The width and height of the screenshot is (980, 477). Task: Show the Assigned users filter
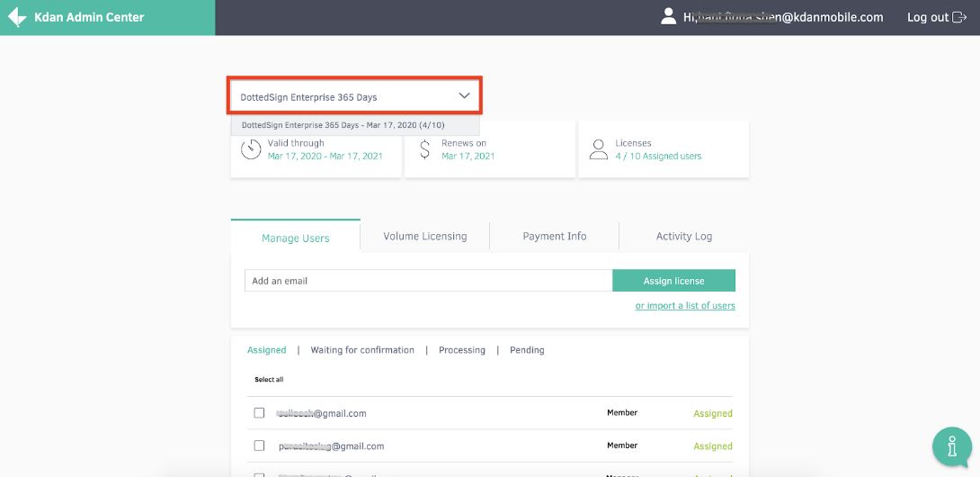click(x=267, y=350)
